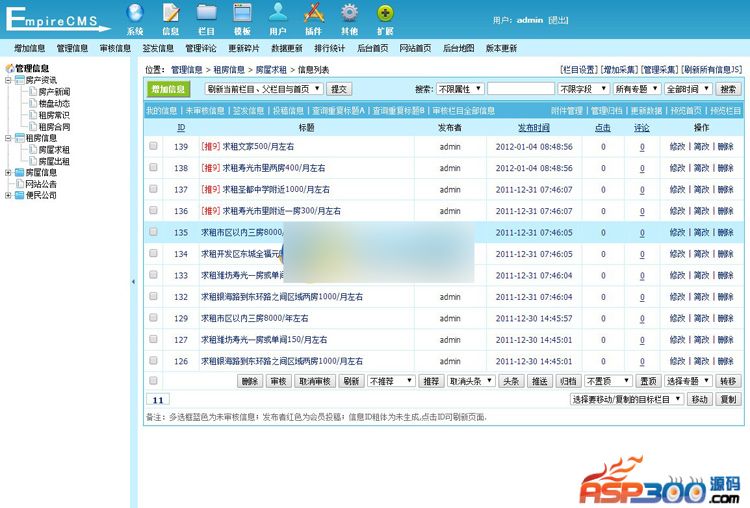Click title 求租文家500/月左右
This screenshot has height=508, width=750.
tap(258, 146)
